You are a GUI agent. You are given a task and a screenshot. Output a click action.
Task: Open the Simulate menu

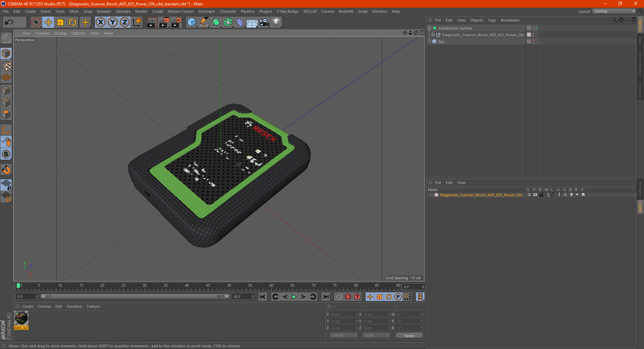coord(123,11)
